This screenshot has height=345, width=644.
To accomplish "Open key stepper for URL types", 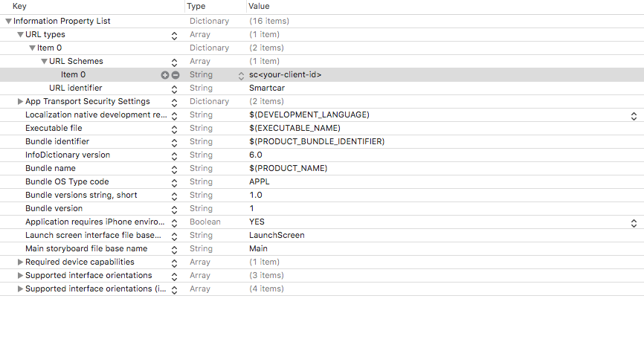I will pos(174,36).
